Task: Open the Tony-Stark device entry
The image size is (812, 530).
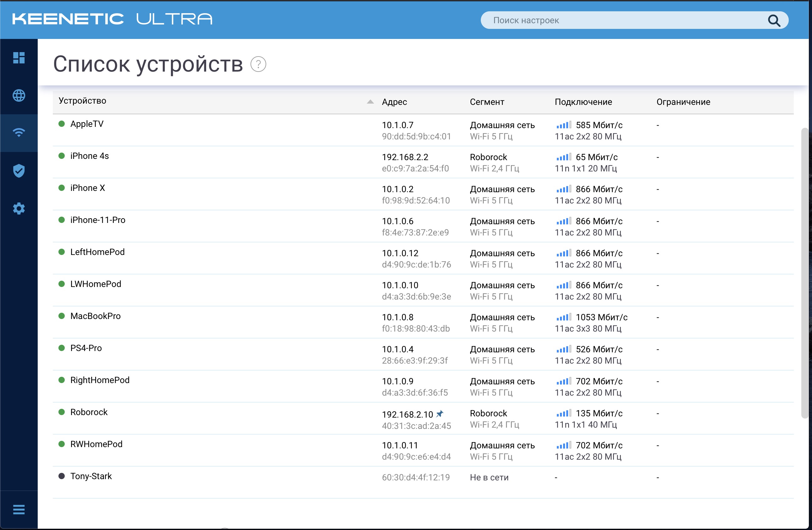Action: [91, 476]
